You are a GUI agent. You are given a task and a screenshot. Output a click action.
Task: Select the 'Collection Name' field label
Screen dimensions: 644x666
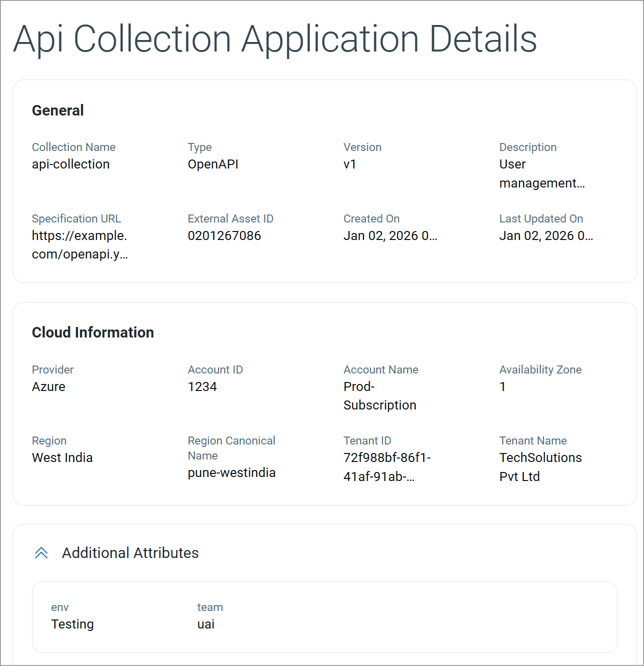click(73, 147)
